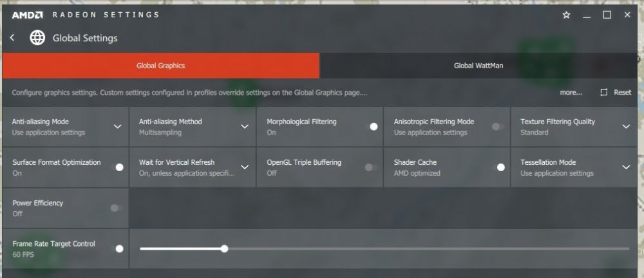Screen dimensions: 644x278
Task: Expand Anti-aliasing Method dropdown
Action: pyautogui.click(x=244, y=127)
